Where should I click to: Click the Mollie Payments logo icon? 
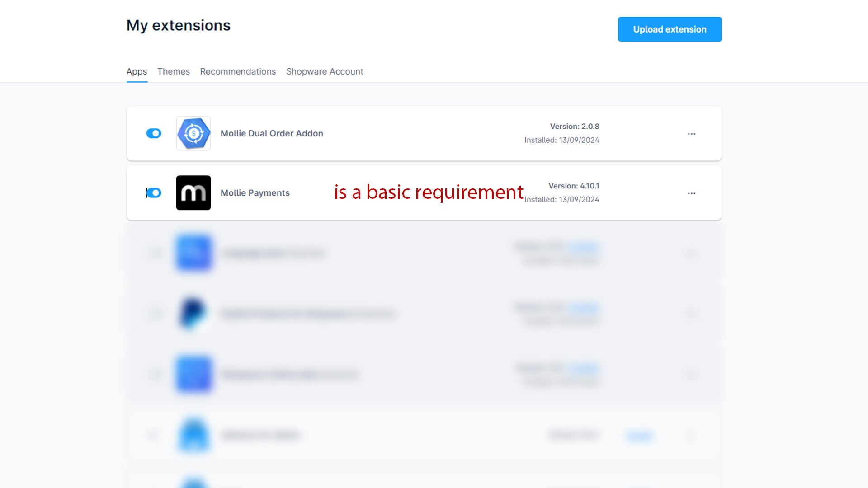(193, 193)
